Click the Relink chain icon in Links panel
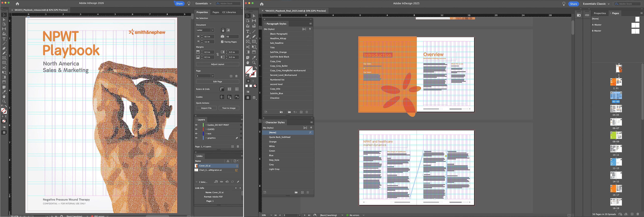This screenshot has width=644, height=217. (x=222, y=182)
